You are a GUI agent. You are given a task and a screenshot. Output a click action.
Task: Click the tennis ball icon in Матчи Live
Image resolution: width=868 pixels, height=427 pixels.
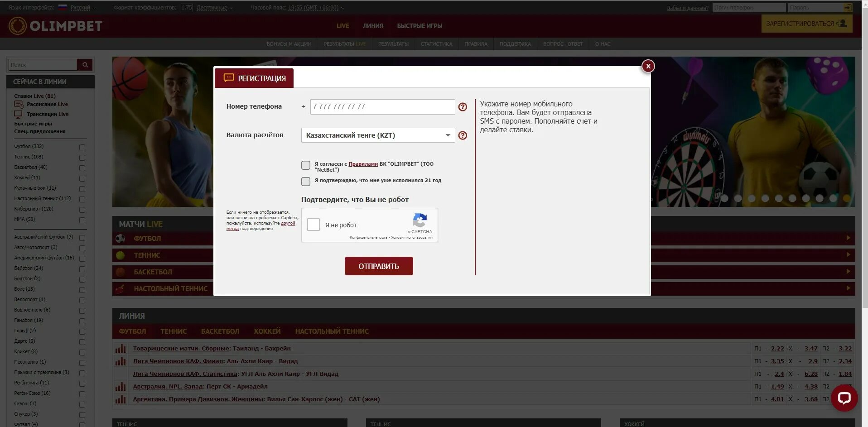pos(121,255)
